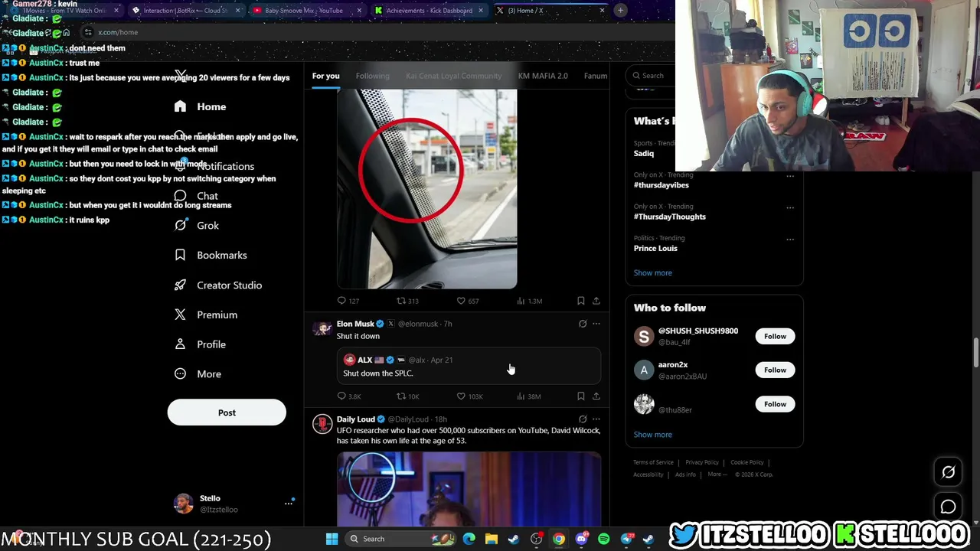Open the quoted ALX post

(x=469, y=366)
